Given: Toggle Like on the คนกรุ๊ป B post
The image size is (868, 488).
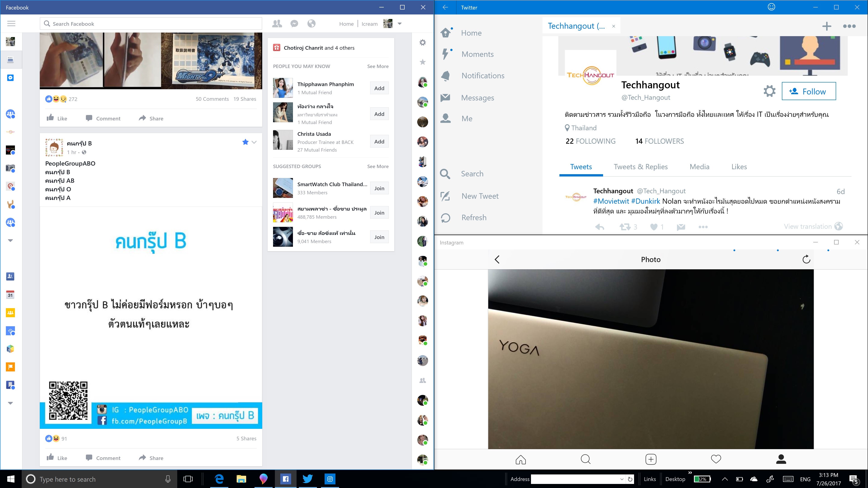Looking at the screenshot, I should click(57, 458).
